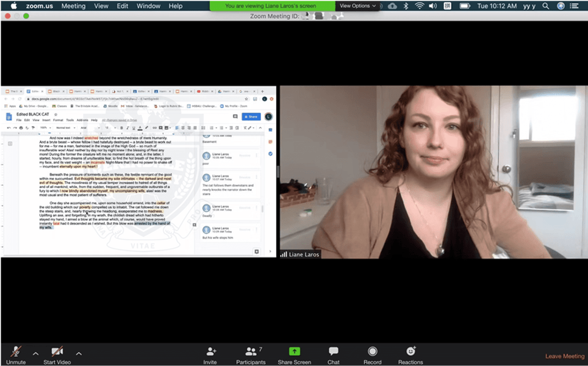Open the Meeting menu
This screenshot has height=366, width=588.
[x=73, y=5]
